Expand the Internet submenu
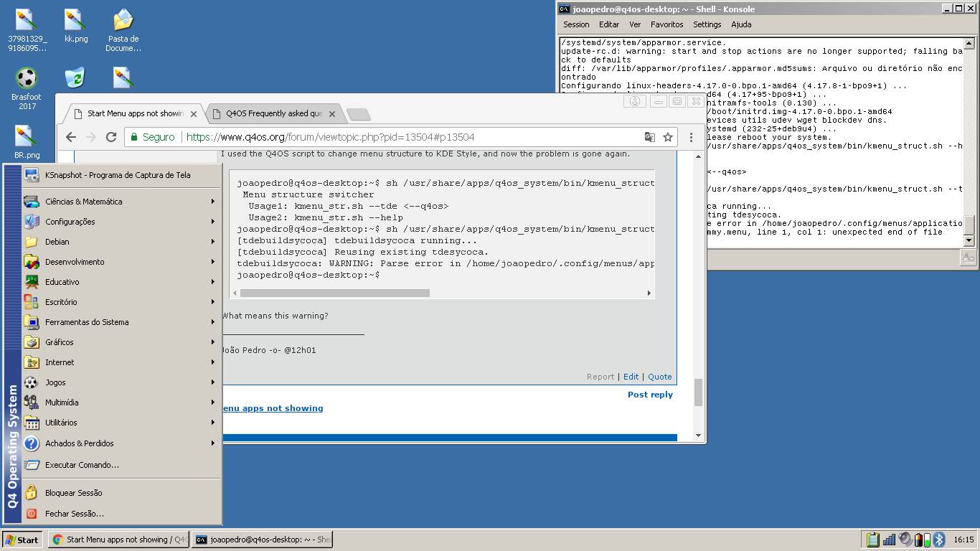980x551 pixels. click(x=121, y=362)
